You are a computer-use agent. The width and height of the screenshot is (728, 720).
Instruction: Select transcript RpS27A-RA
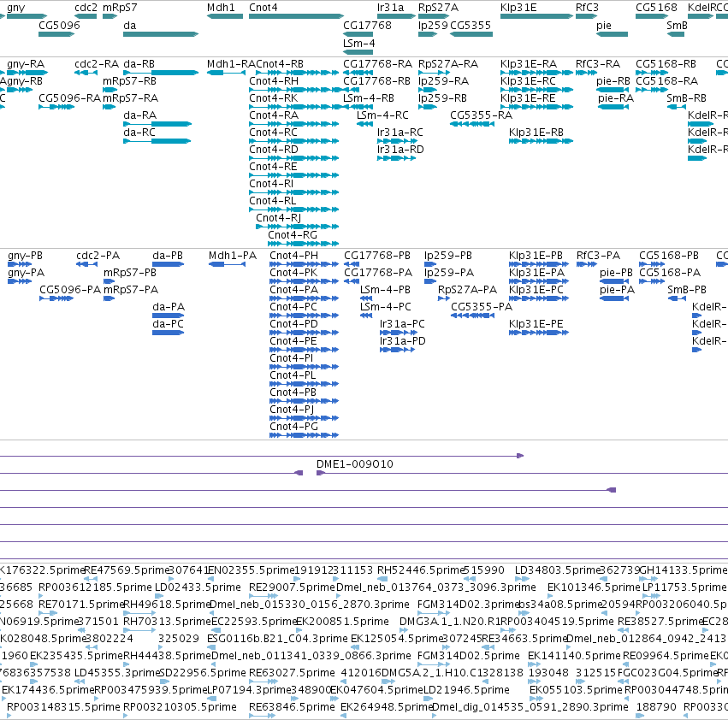pyautogui.click(x=448, y=63)
